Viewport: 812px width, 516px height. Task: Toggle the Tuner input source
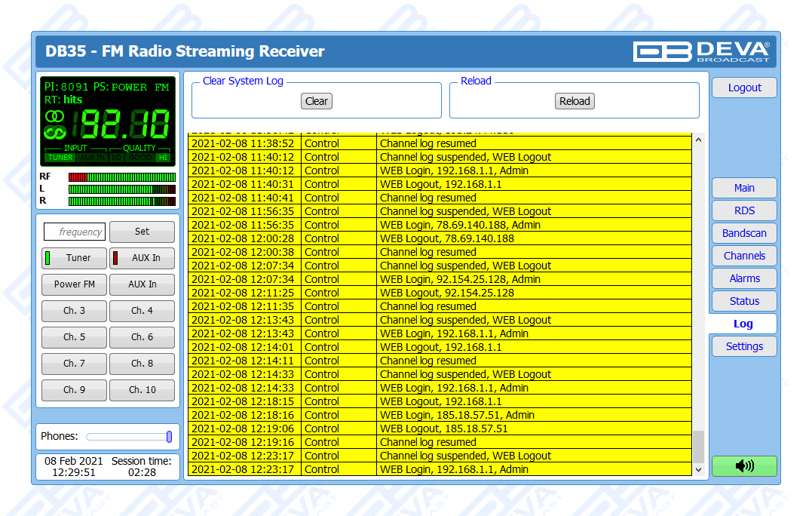point(70,258)
